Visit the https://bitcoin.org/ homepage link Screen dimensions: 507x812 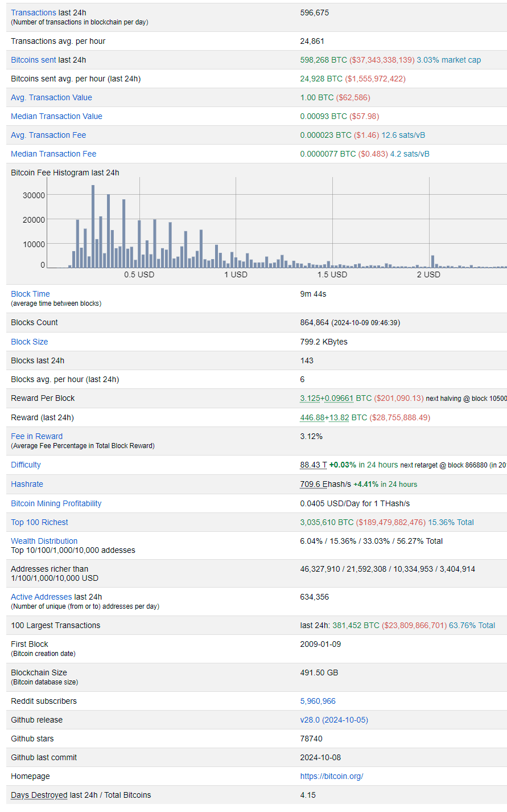(x=331, y=776)
